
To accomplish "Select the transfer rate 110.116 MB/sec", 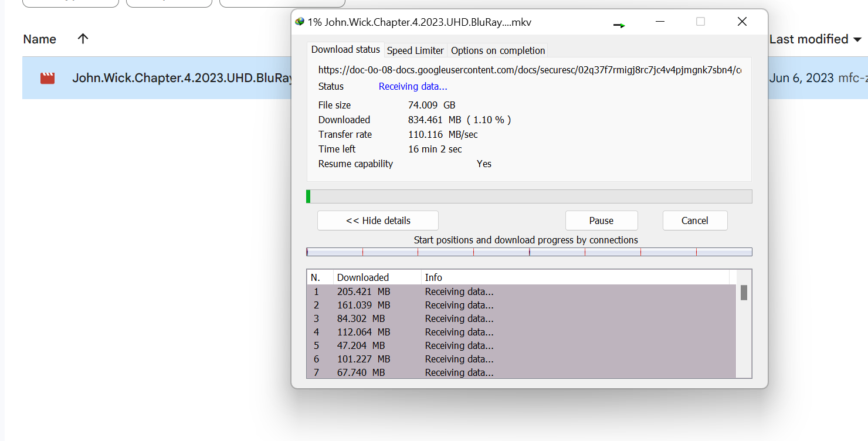I will (443, 135).
